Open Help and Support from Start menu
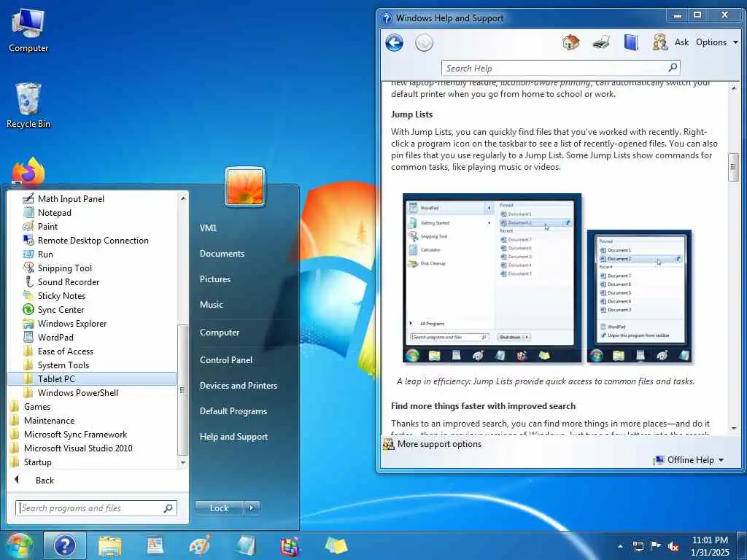The height and width of the screenshot is (560, 747). click(233, 437)
